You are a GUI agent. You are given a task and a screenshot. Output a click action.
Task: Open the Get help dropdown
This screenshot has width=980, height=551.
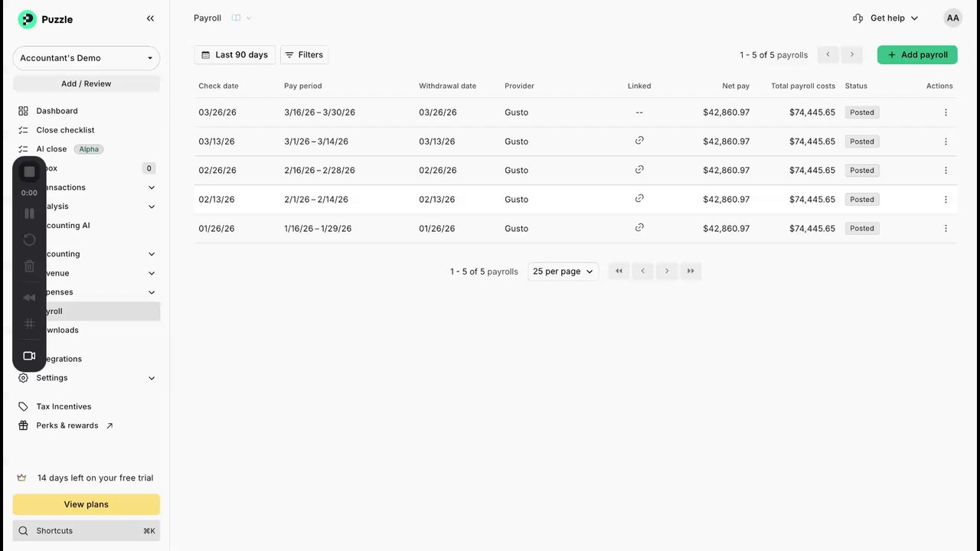885,18
